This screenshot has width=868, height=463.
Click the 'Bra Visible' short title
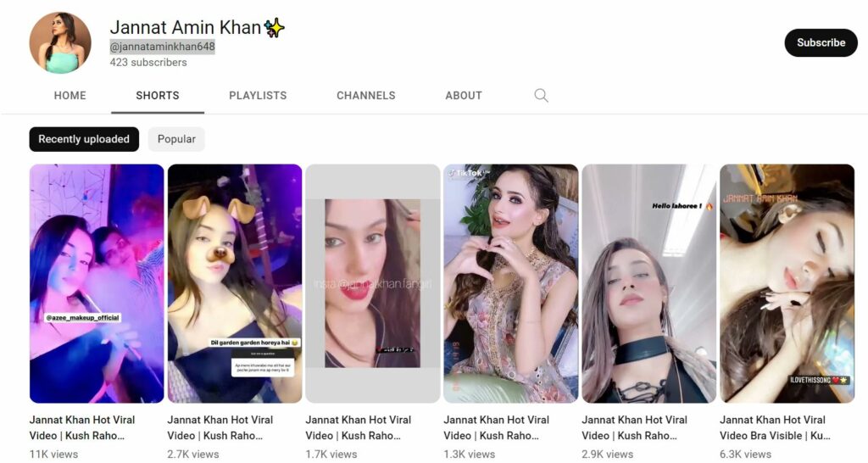(x=775, y=427)
